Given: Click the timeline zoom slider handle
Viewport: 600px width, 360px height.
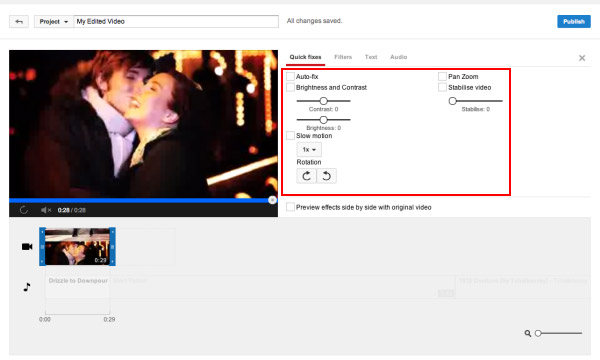Looking at the screenshot, I should coord(538,333).
